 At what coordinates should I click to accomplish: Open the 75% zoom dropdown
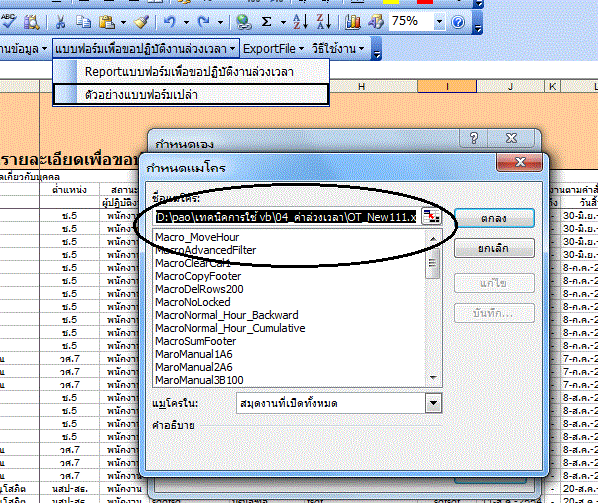pyautogui.click(x=439, y=22)
